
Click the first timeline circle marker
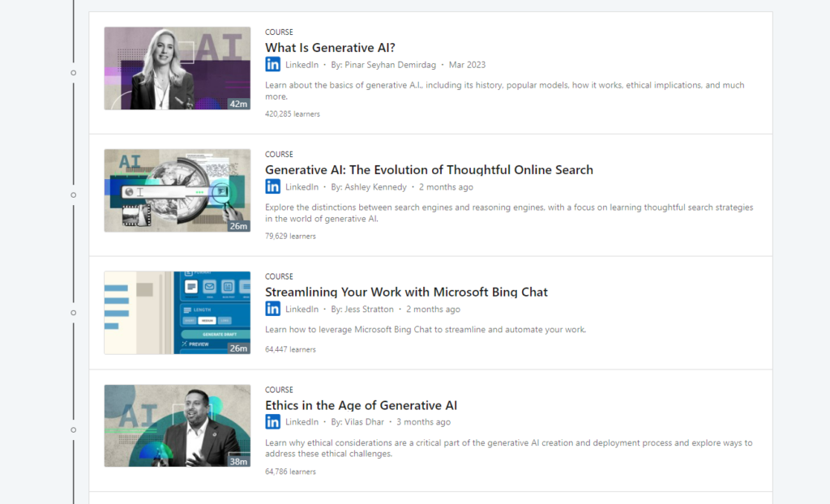[74, 73]
